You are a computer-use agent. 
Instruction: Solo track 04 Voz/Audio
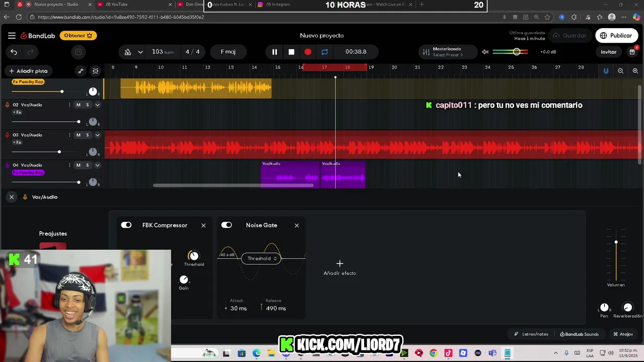[88, 165]
